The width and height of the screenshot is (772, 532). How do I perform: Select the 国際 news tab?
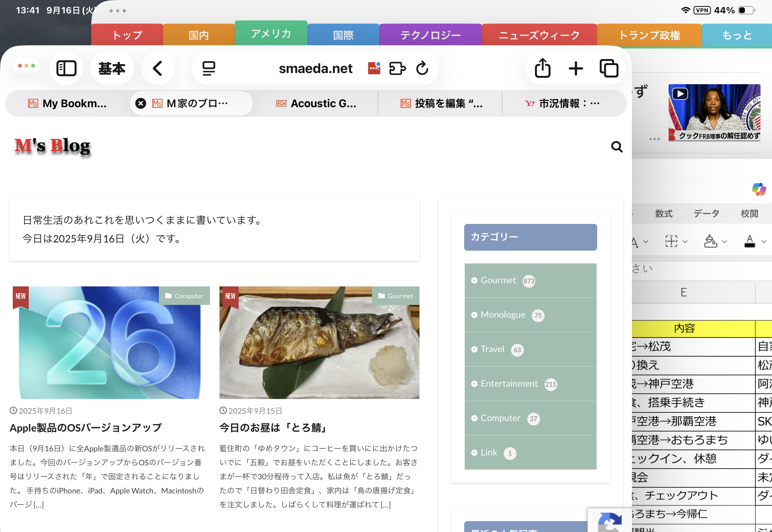(343, 35)
